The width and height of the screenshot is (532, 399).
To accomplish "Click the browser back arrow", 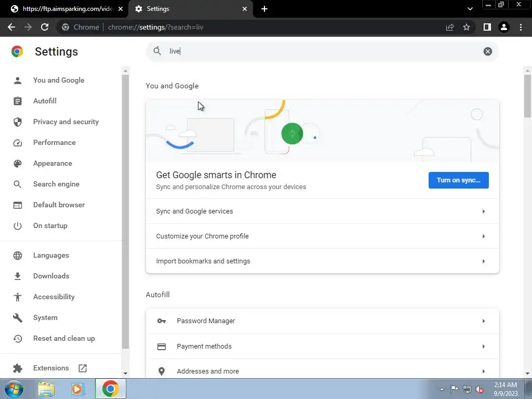I will click(11, 27).
